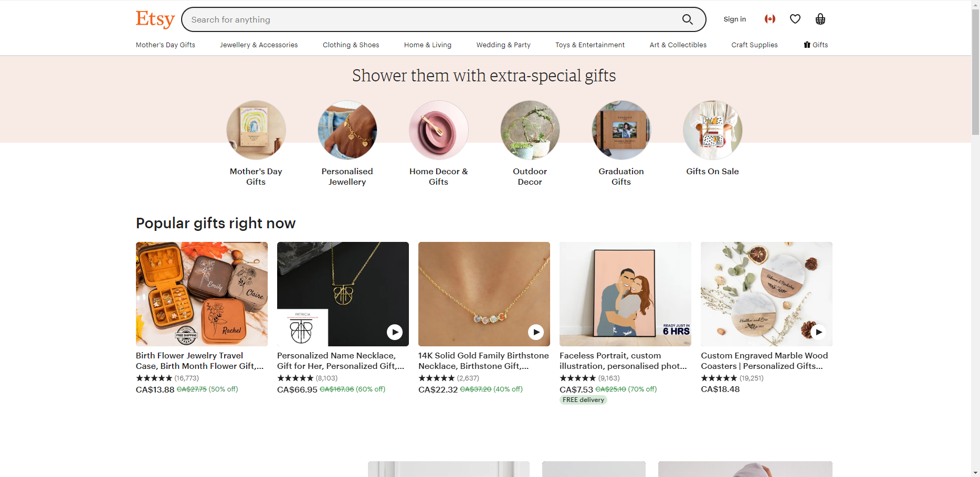980x477 pixels.
Task: Click the Gifts On Sale category
Action: pyautogui.click(x=712, y=171)
